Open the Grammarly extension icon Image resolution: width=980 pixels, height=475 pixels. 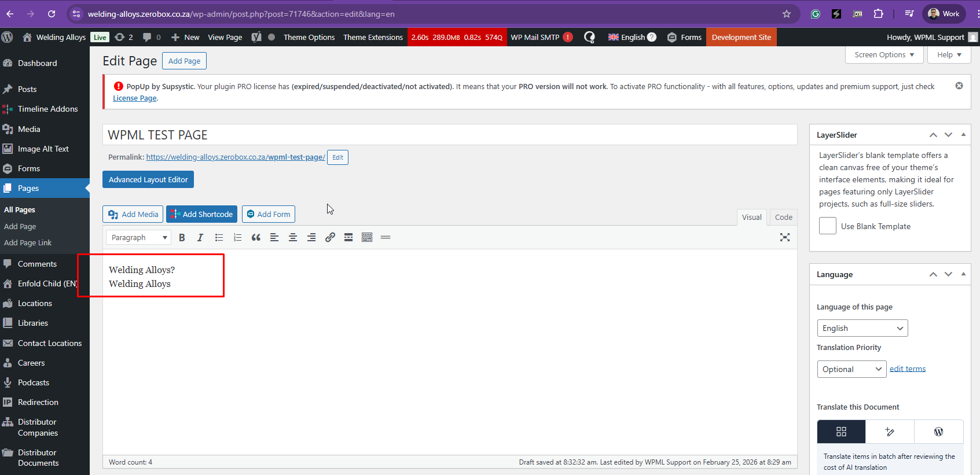[816, 14]
